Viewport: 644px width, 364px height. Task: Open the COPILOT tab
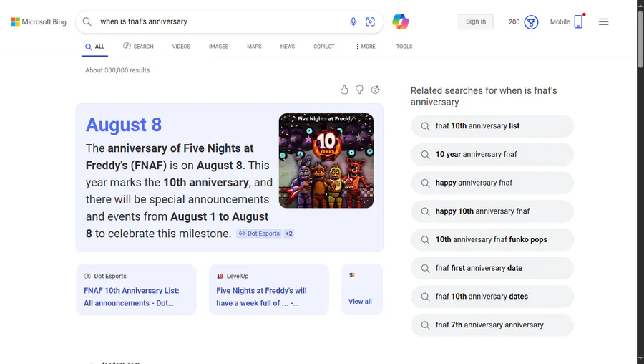point(324,47)
